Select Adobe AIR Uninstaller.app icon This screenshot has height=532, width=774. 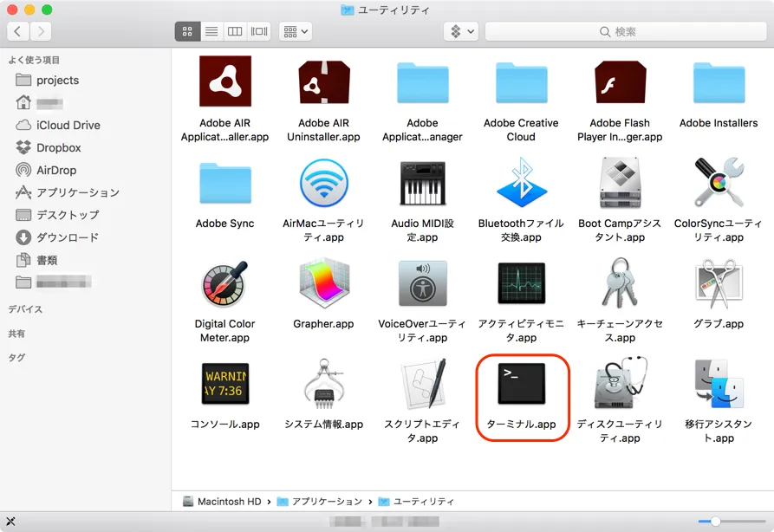324,81
